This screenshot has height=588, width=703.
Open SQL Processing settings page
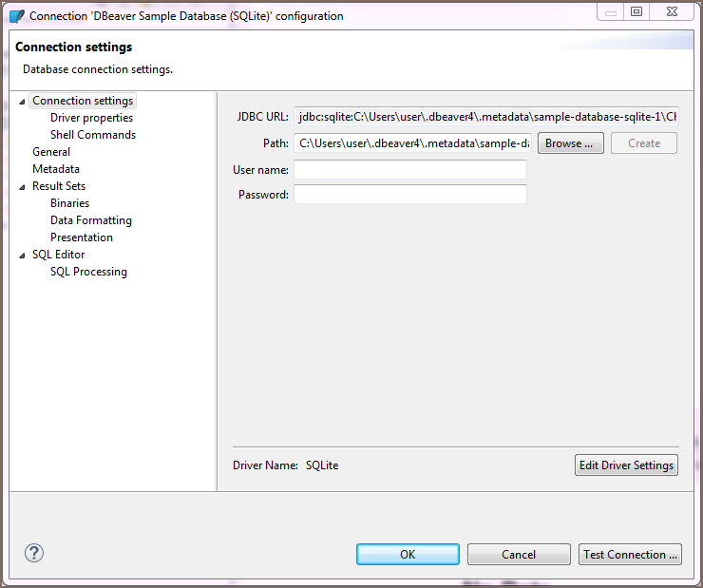88,272
